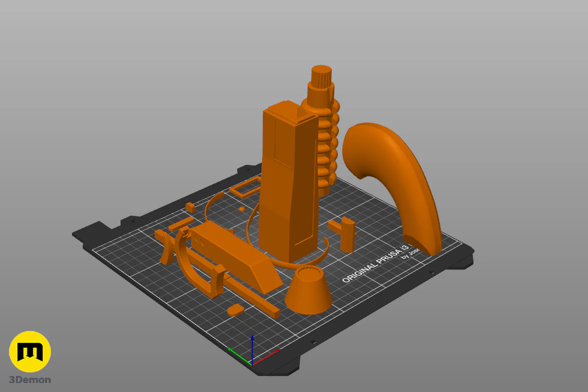Select the small pill-shaped part

click(x=236, y=310)
